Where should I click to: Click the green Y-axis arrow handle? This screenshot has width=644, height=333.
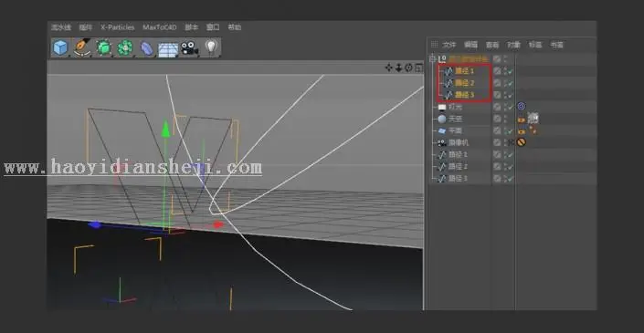[x=165, y=129]
